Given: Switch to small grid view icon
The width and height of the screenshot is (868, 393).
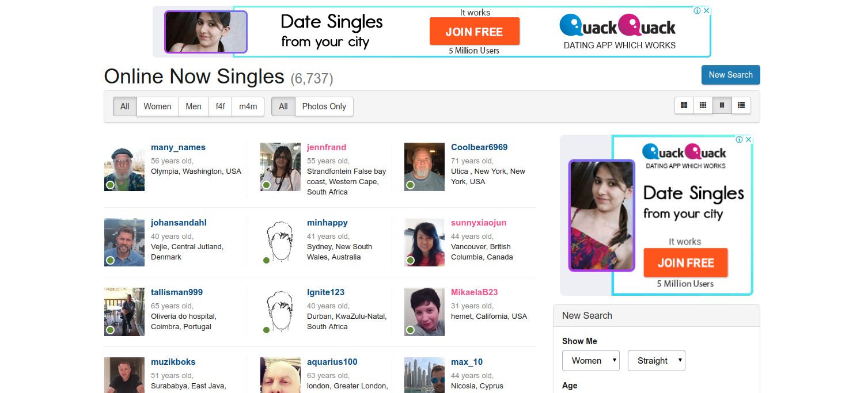Looking at the screenshot, I should tap(703, 105).
